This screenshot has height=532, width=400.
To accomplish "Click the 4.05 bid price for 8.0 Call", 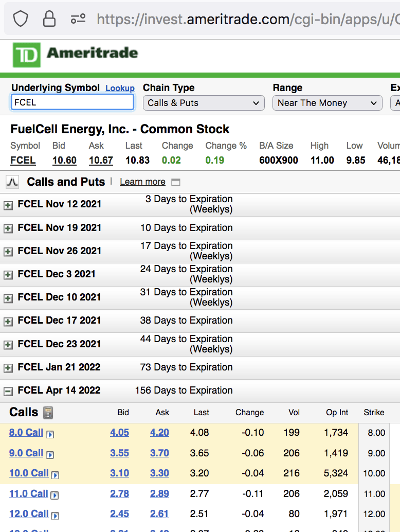I will (x=119, y=433).
